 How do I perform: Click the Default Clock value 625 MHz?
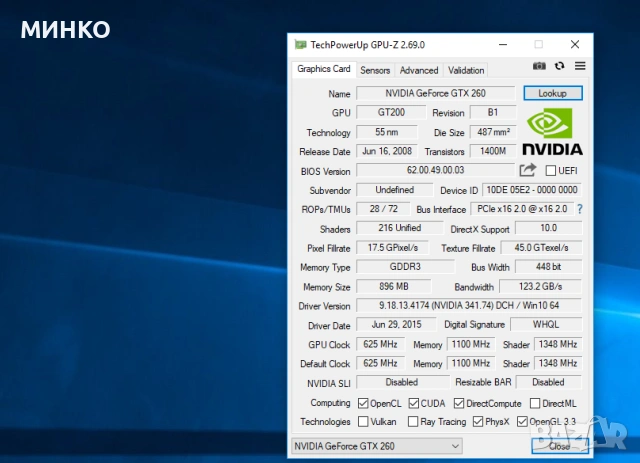click(x=380, y=363)
